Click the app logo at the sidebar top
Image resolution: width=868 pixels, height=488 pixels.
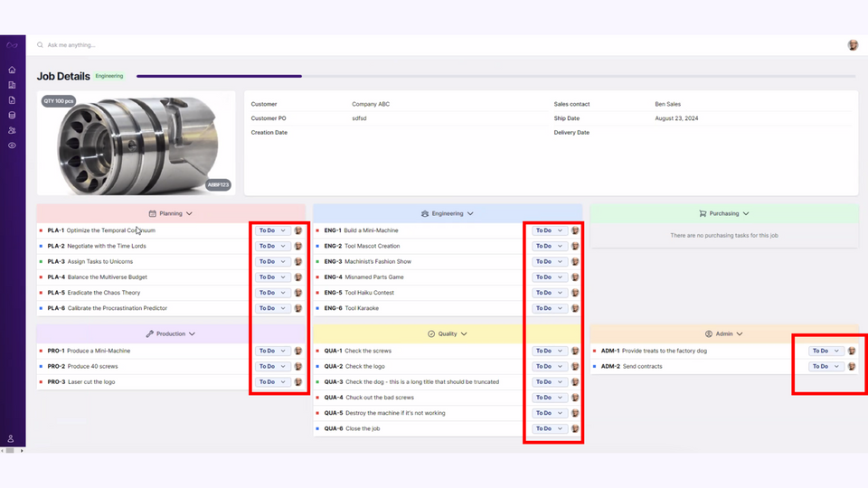click(12, 45)
